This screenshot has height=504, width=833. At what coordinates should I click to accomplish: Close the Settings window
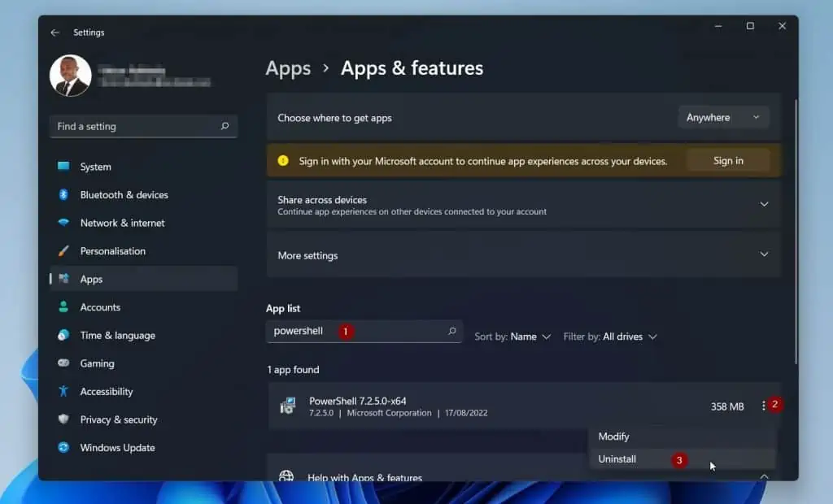782,26
